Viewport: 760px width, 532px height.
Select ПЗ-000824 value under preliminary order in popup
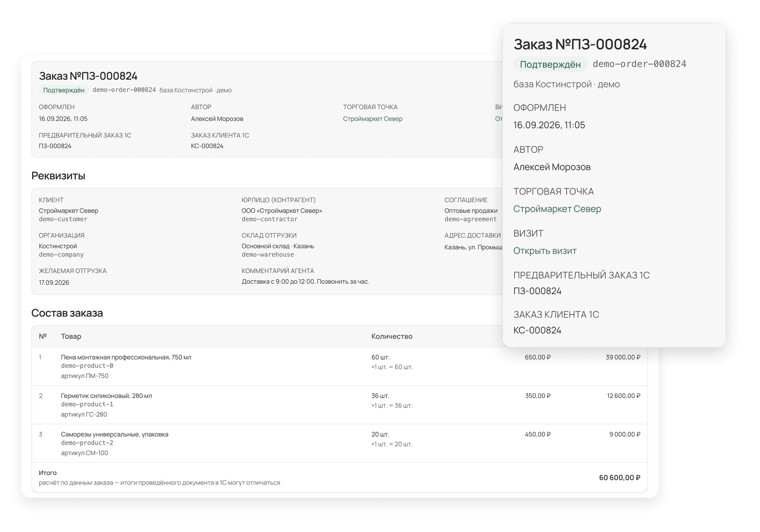tap(537, 291)
